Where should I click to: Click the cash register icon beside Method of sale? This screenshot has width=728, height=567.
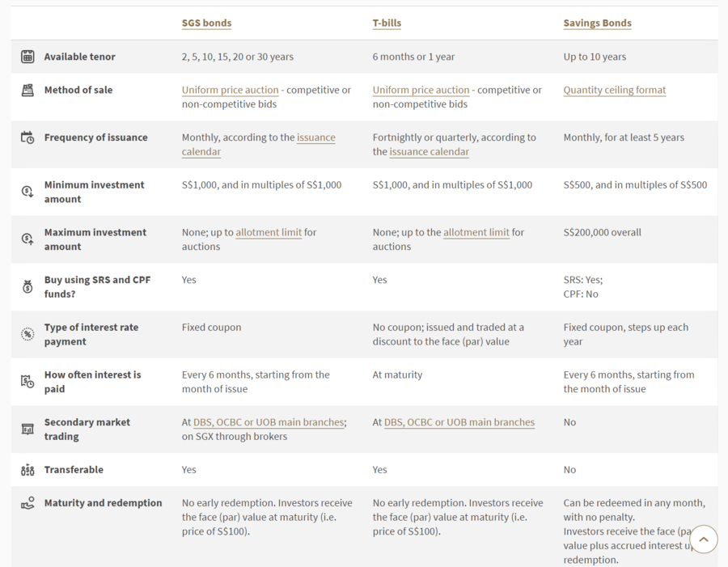(28, 90)
